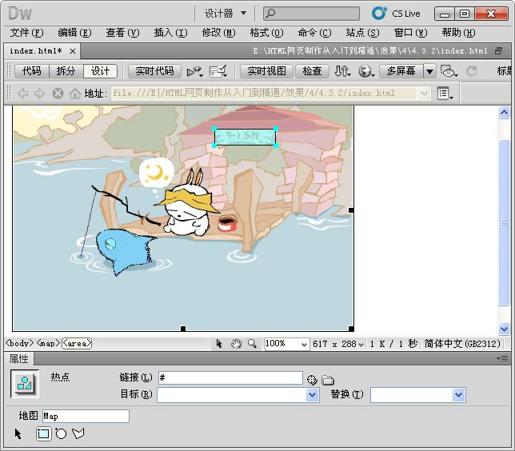The height and width of the screenshot is (451, 515).
Task: Select the <area> tag in tag selector
Action: point(77,343)
